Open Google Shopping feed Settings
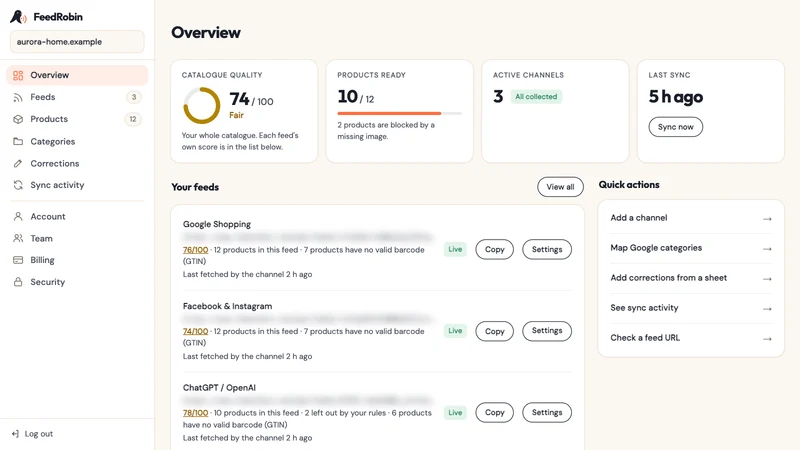Viewport: 800px width, 450px height. pos(547,249)
